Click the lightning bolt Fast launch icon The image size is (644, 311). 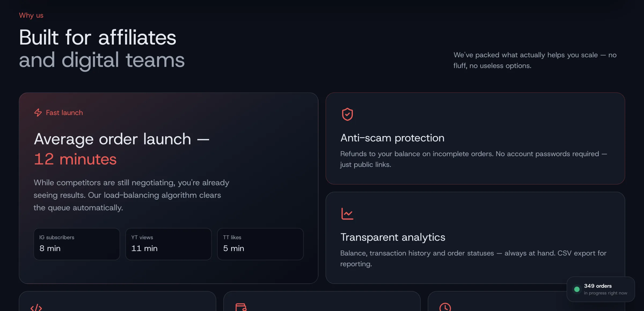pos(38,112)
